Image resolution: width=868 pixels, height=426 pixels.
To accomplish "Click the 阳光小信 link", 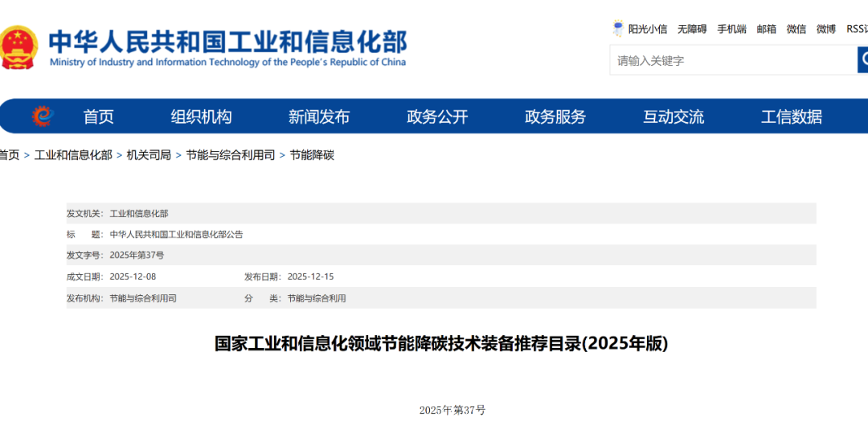I will click(648, 30).
